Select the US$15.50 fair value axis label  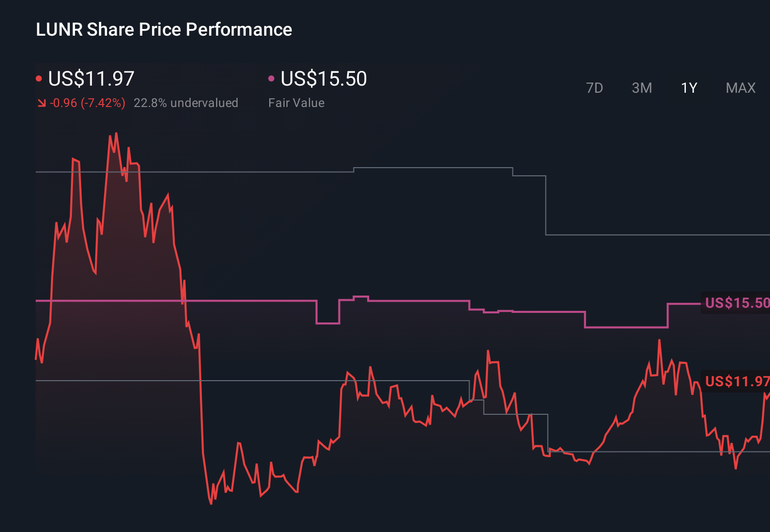point(736,303)
